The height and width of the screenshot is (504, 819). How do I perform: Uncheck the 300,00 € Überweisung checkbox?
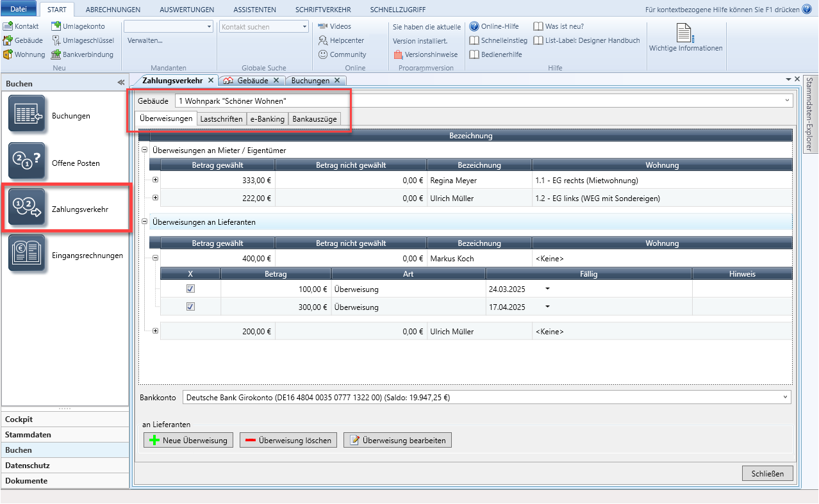pyautogui.click(x=190, y=307)
